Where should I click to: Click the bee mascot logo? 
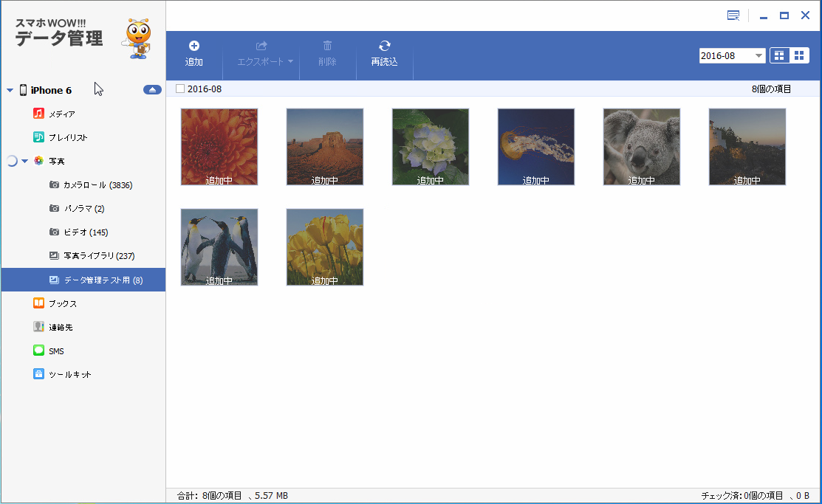[x=137, y=38]
